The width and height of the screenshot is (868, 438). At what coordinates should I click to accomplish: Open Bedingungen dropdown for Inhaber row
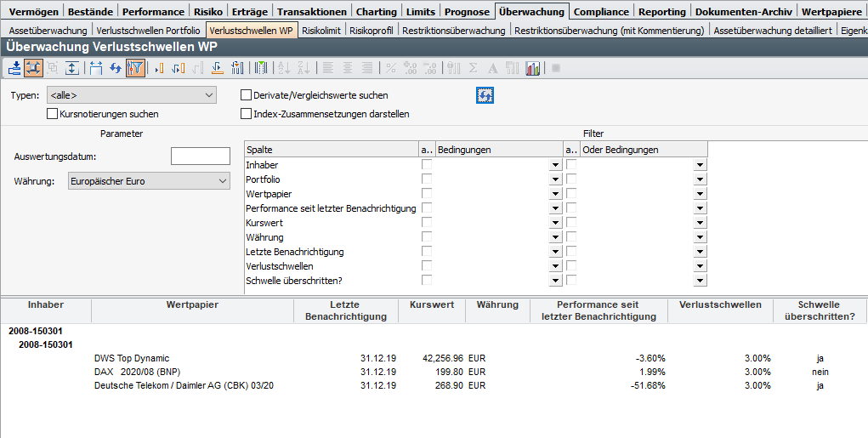(555, 165)
